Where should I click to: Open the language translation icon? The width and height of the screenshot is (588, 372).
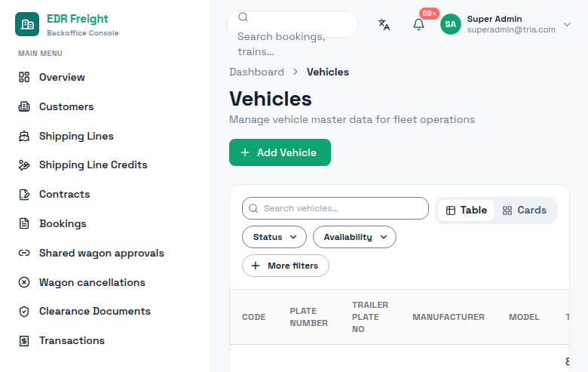384,24
